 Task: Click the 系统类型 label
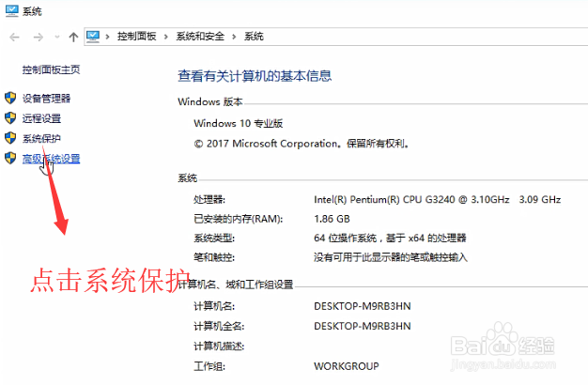coord(214,239)
